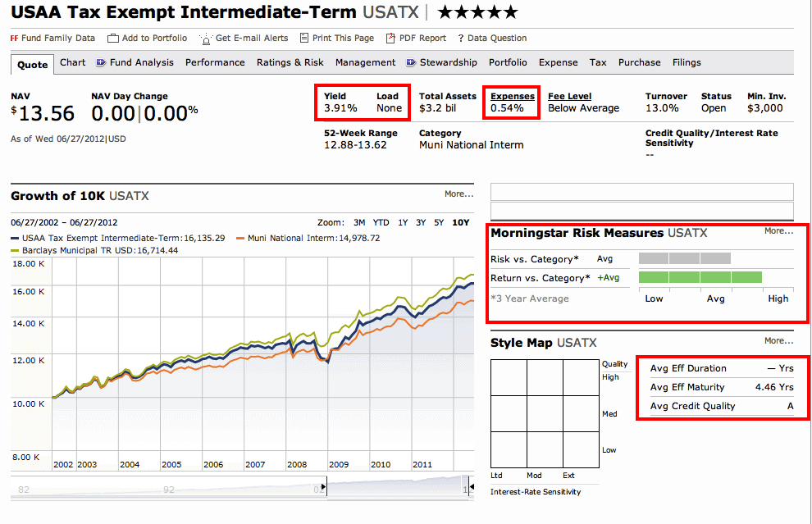This screenshot has width=812, height=524.
Task: Click the Add to Portfolio briefcase icon
Action: 113,39
